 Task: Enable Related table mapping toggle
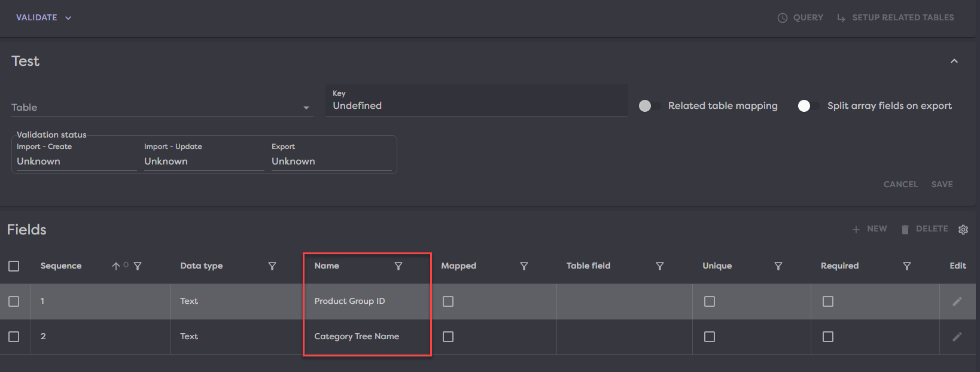pyautogui.click(x=649, y=106)
